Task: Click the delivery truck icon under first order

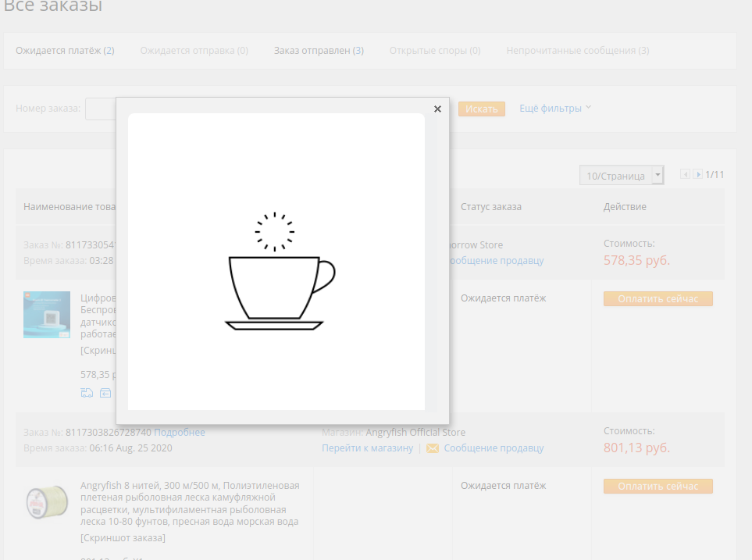Action: click(87, 393)
